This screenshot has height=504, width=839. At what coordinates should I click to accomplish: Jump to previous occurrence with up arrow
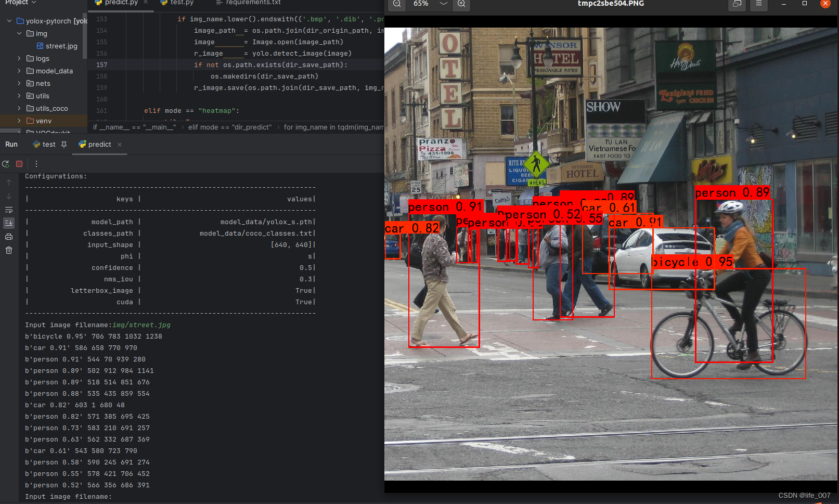pos(8,182)
